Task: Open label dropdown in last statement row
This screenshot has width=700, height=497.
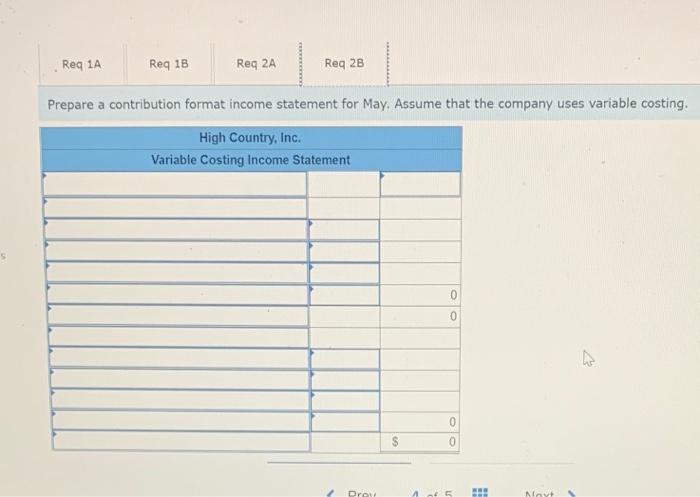Action: [x=182, y=441]
